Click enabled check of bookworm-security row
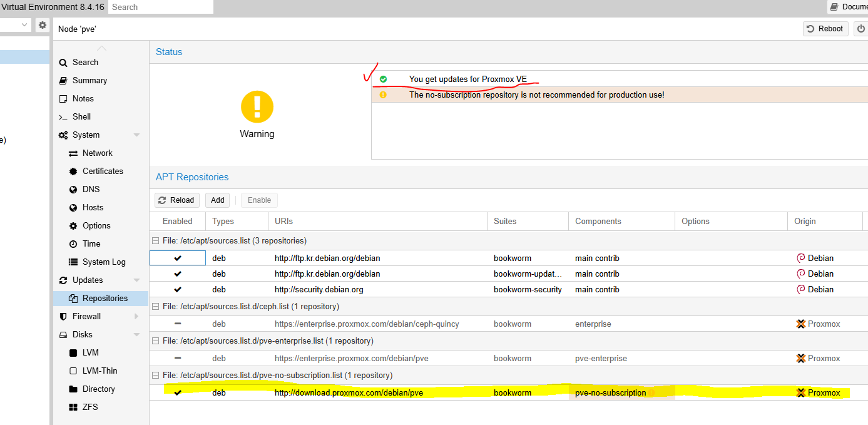The height and width of the screenshot is (425, 868). point(178,289)
